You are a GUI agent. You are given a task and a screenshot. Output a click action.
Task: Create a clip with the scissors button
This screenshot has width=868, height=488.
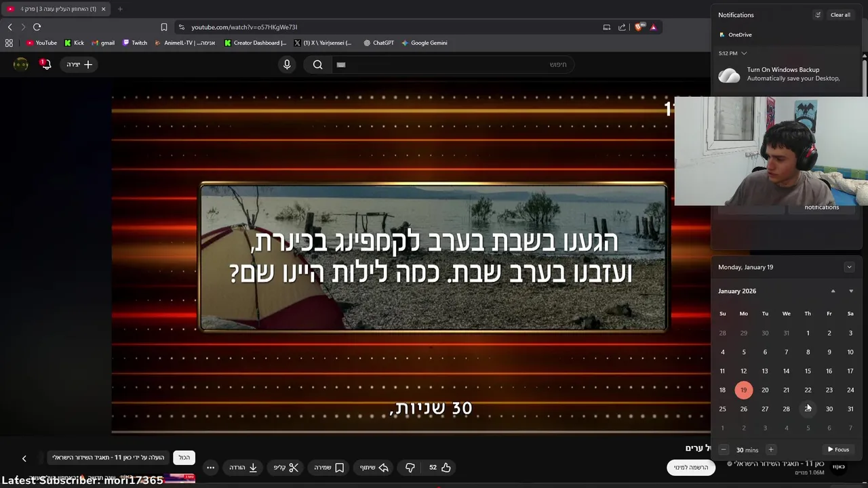tap(286, 467)
